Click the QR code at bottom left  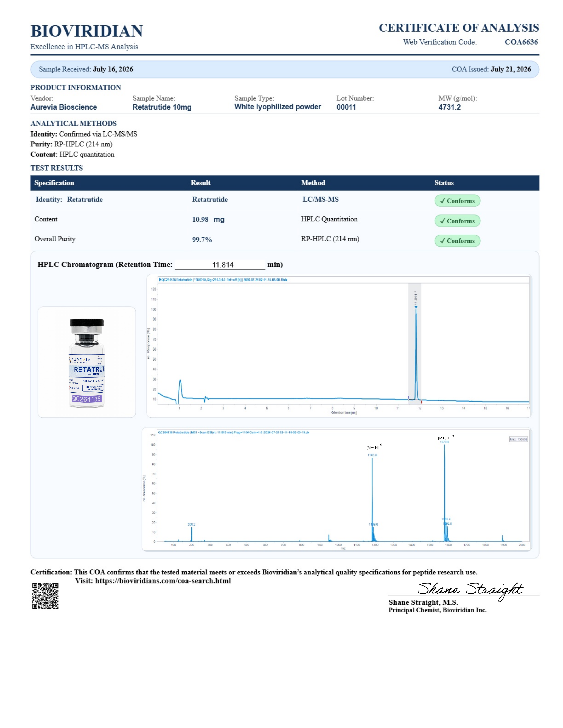point(45,596)
